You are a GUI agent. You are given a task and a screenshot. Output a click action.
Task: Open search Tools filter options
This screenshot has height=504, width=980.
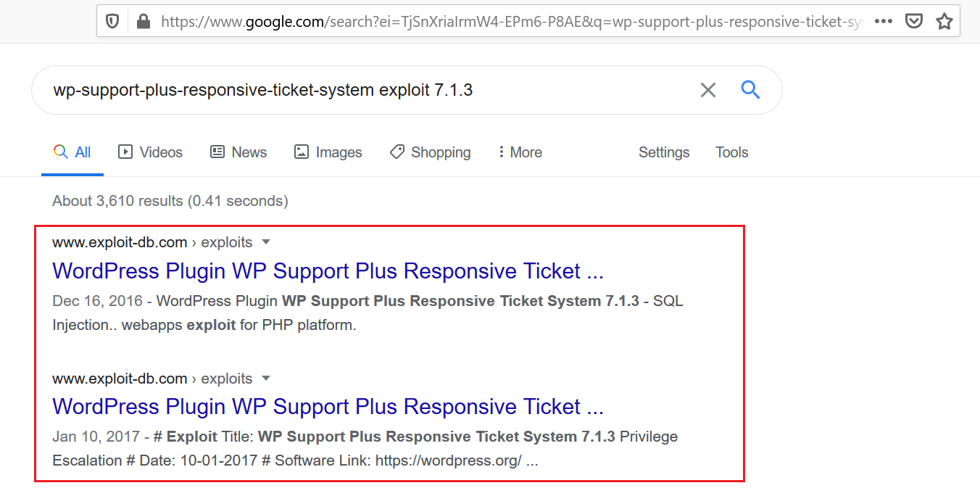click(731, 152)
